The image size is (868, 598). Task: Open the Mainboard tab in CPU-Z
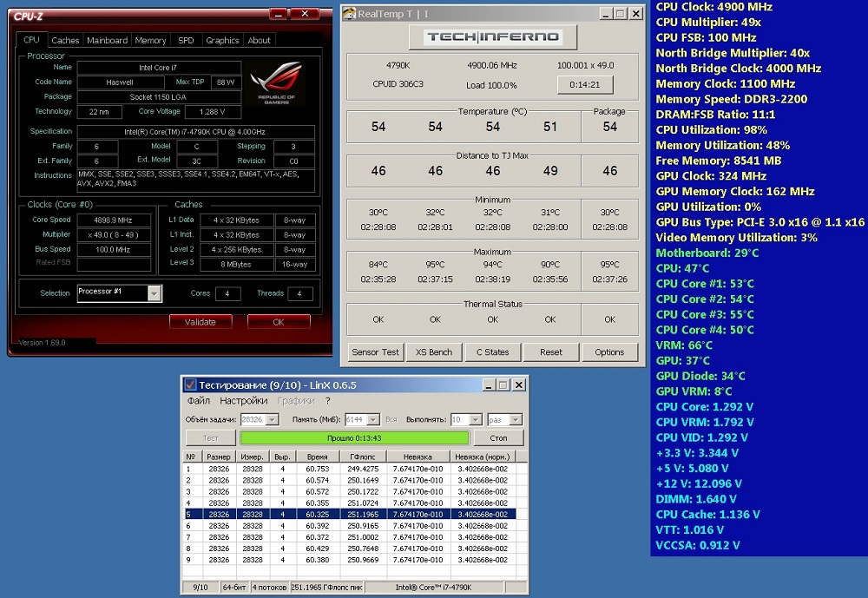tap(107, 40)
